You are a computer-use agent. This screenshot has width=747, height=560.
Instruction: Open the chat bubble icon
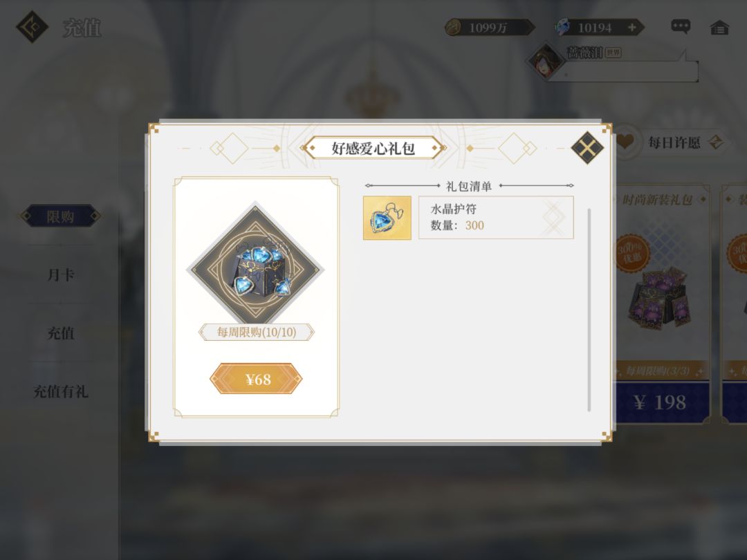coord(681,27)
